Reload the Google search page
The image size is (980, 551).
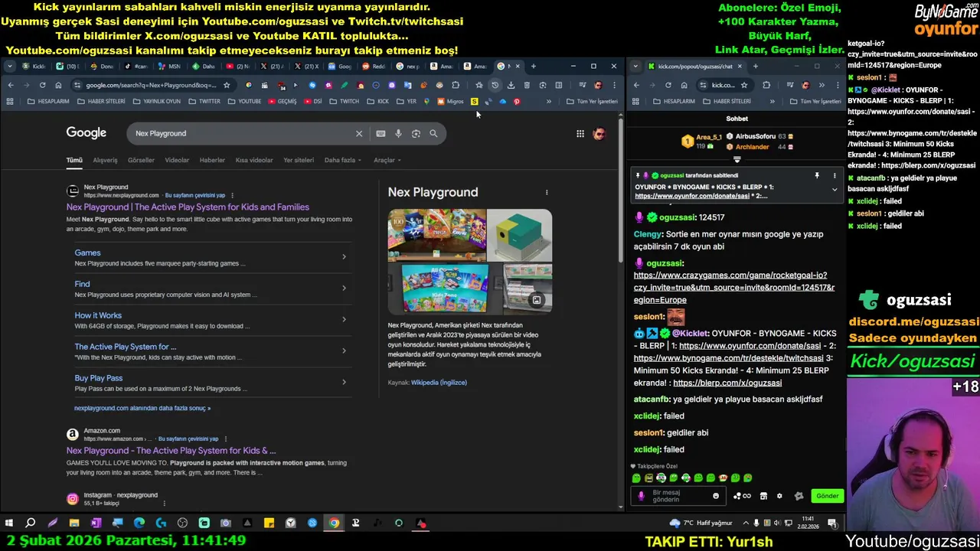point(42,85)
